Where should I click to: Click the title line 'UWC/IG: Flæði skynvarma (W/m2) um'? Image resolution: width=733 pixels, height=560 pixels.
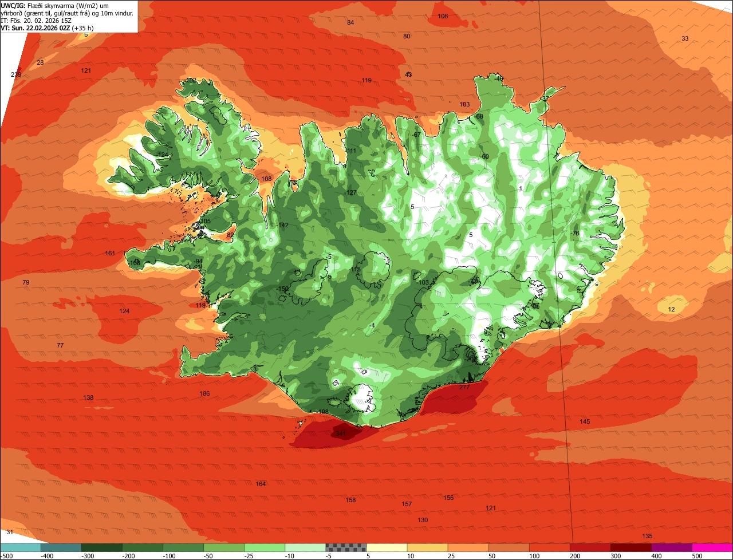[55, 5]
